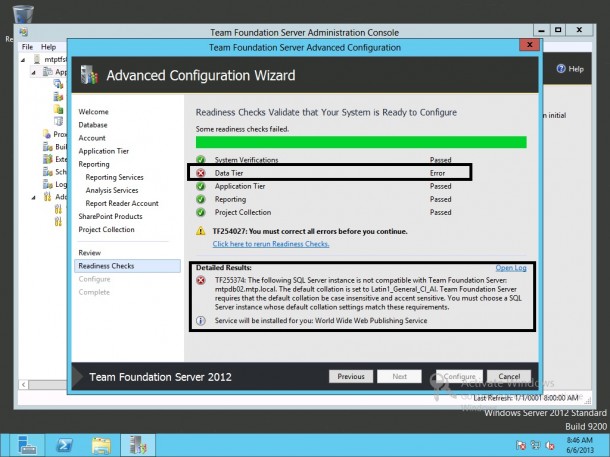This screenshot has width=610, height=457.
Task: Click console tree scrollbar left arrow
Action: pos(23,385)
